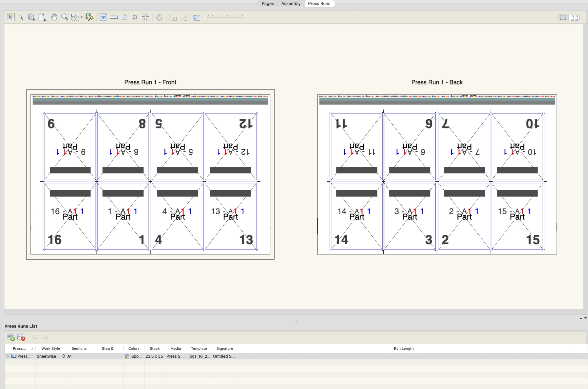Click the Sections column header

(79, 348)
